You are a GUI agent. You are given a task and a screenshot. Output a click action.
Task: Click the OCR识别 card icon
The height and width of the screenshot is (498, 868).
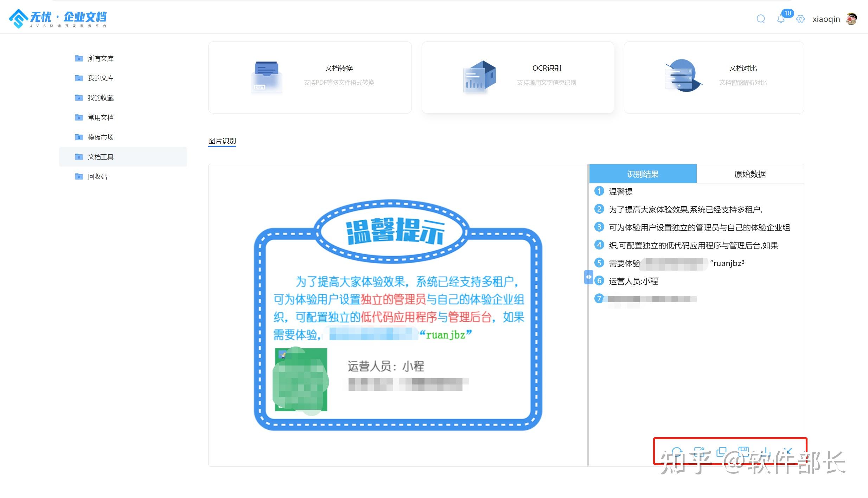480,76
